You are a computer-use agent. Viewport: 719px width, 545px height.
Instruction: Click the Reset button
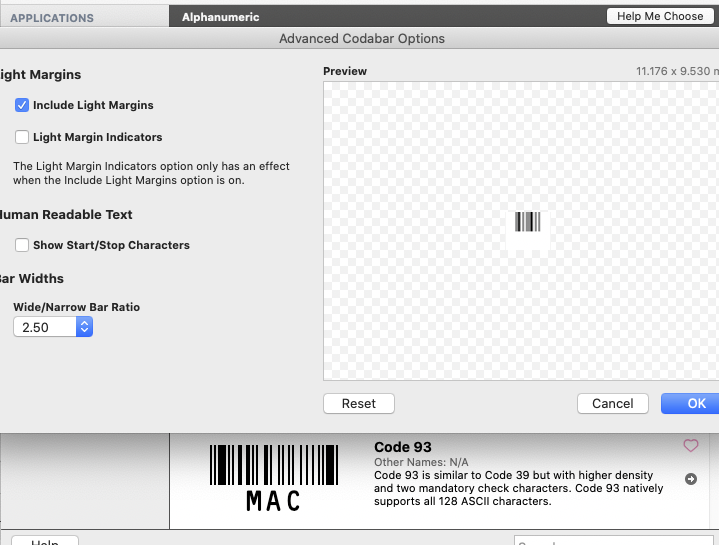359,403
